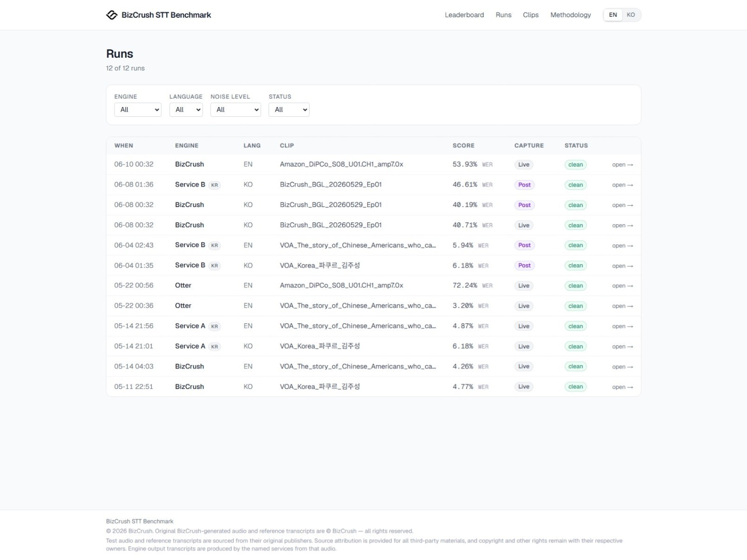
Task: Click the KR badge on 05-14 21:56 row
Action: [x=215, y=327]
